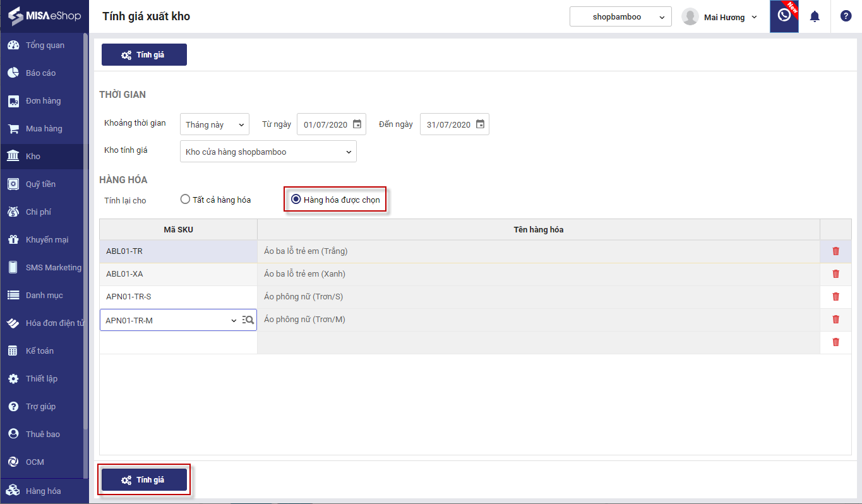Select the Tất cả hàng hóa radio option
The width and height of the screenshot is (862, 504).
click(x=185, y=200)
